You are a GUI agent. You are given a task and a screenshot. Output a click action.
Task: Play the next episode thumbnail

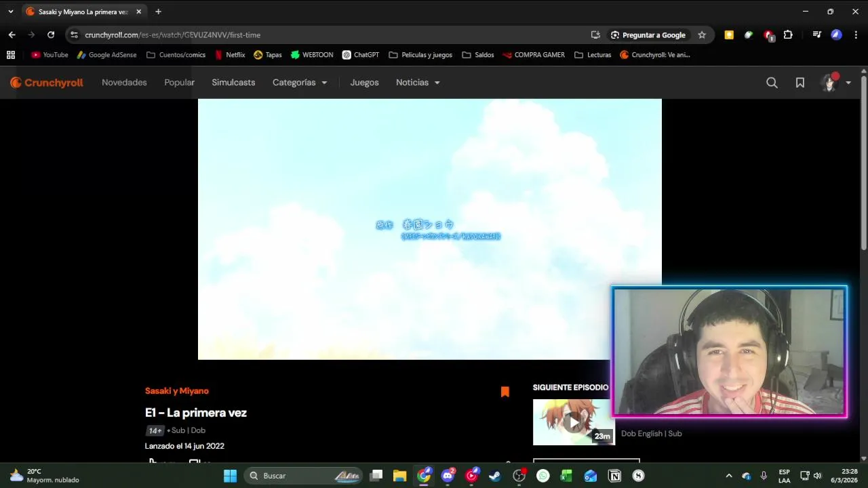574,422
